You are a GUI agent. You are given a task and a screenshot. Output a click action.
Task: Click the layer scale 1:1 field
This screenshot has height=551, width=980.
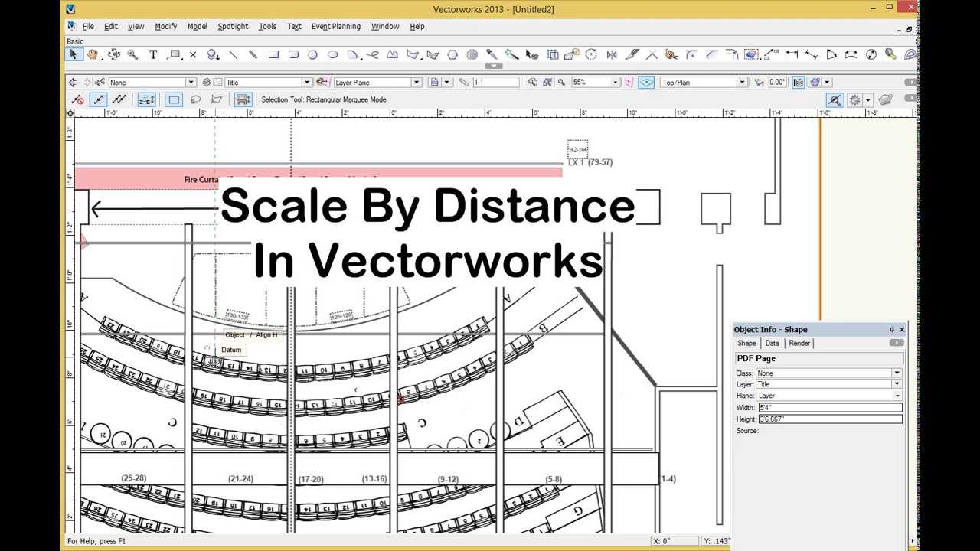click(496, 82)
